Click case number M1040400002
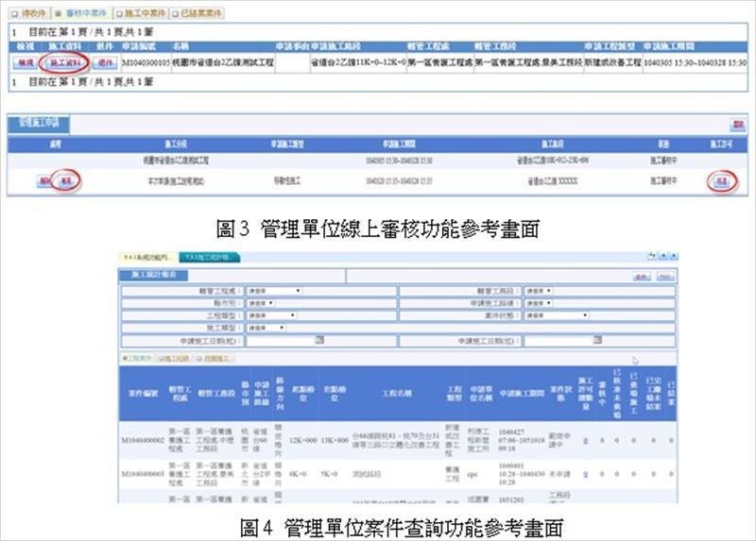756x541 pixels. click(143, 441)
